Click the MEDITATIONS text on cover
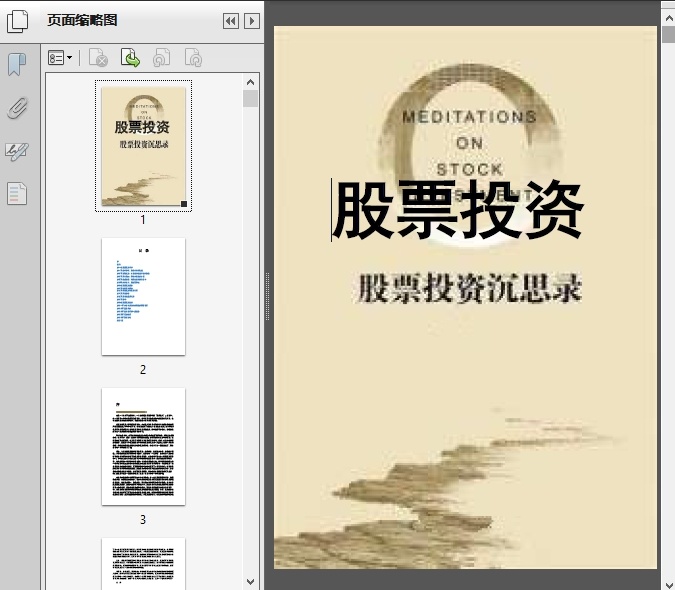 [469, 117]
